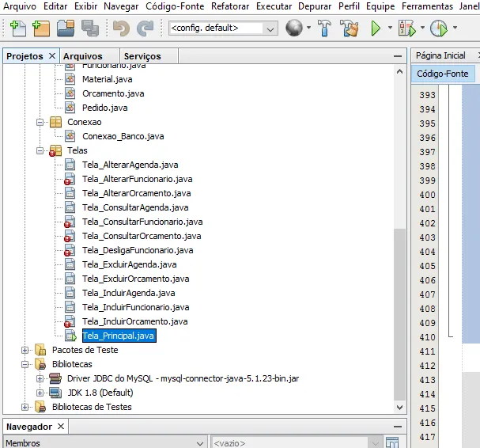This screenshot has height=448, width=480.
Task: Select Tela_DesligaFuncionario.java file
Action: tap(138, 250)
